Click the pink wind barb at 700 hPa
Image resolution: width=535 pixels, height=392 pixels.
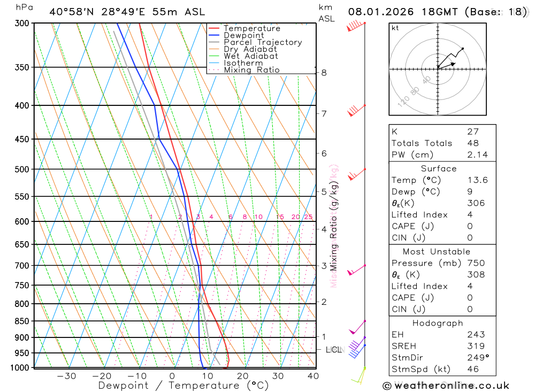coord(356,270)
